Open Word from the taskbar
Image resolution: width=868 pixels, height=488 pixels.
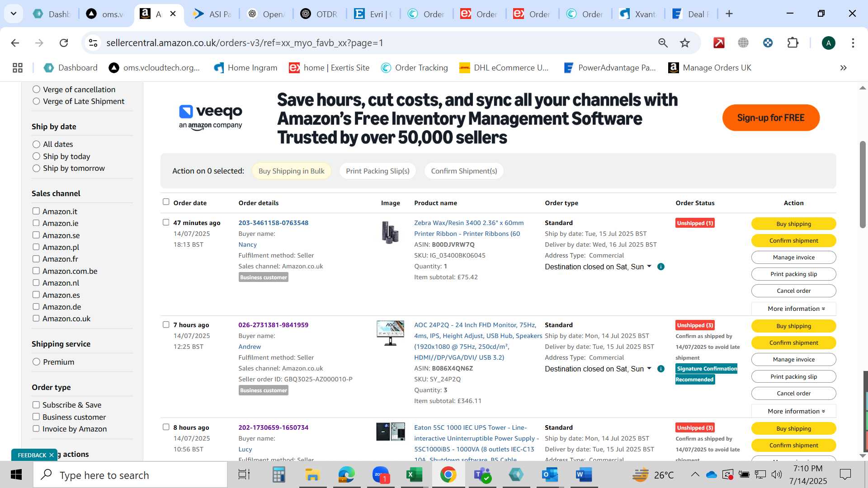pyautogui.click(x=584, y=475)
